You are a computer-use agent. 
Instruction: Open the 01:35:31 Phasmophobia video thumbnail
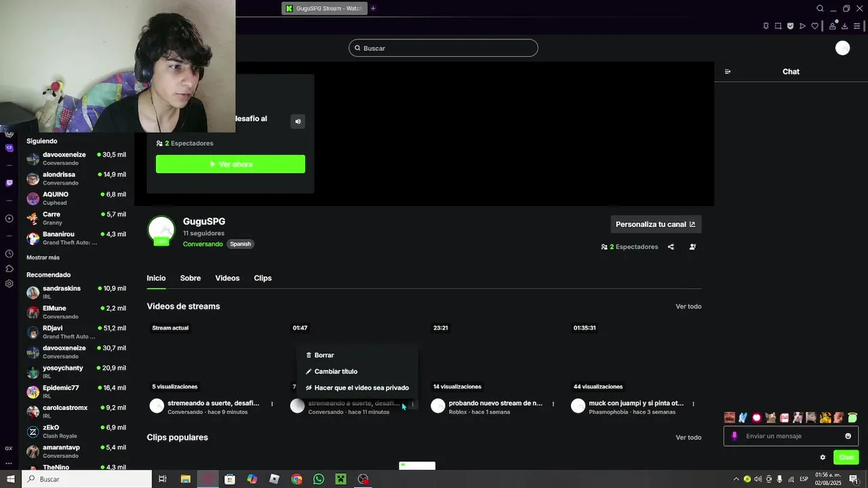[x=637, y=358]
